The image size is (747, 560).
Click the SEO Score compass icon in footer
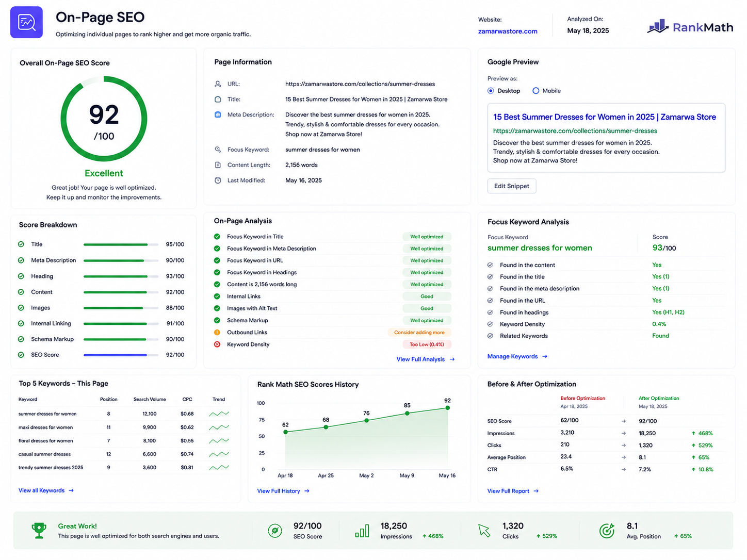coord(275,531)
